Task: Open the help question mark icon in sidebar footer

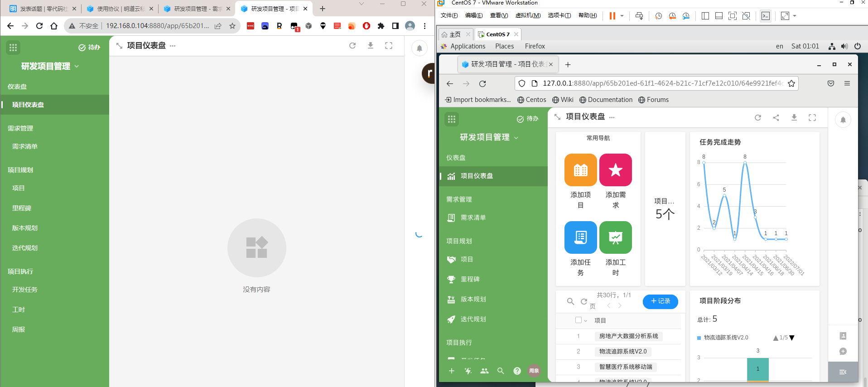Action: [517, 371]
